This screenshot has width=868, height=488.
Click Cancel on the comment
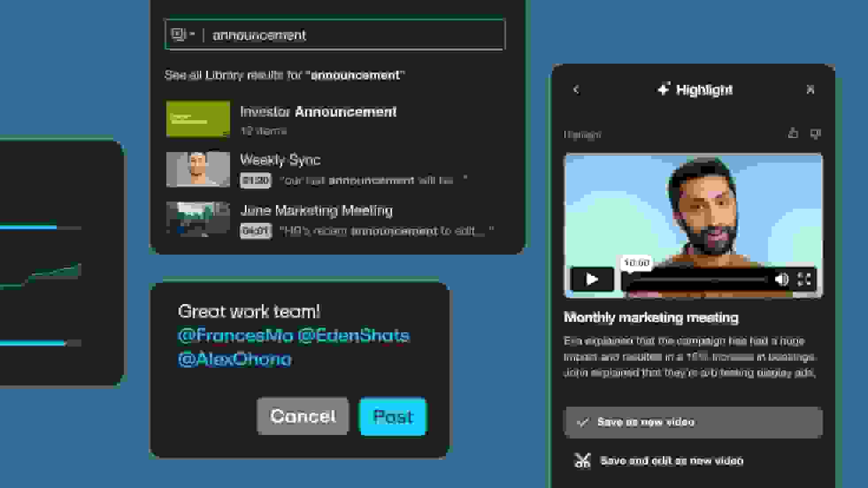tap(303, 416)
